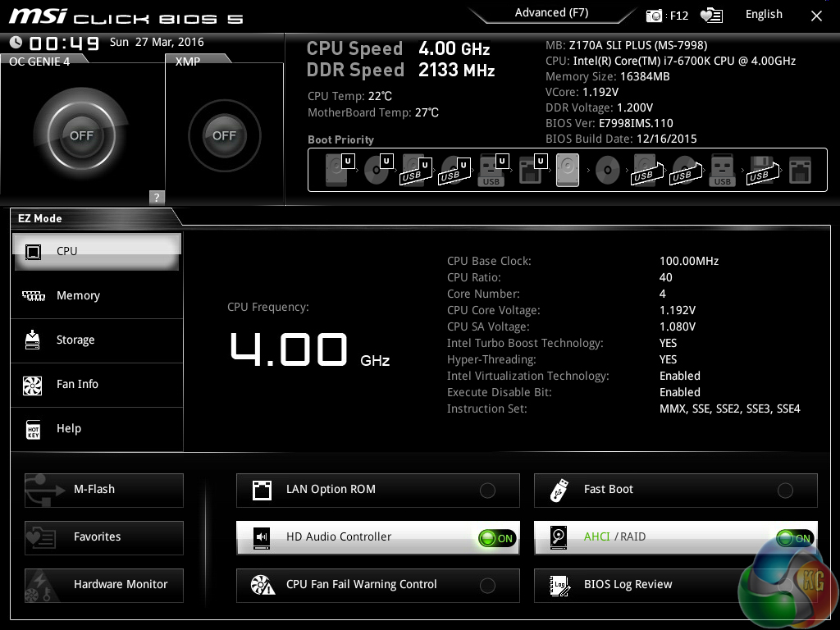This screenshot has height=630, width=840.
Task: Select the highlighted legacy hard disk boot icon
Action: [568, 170]
